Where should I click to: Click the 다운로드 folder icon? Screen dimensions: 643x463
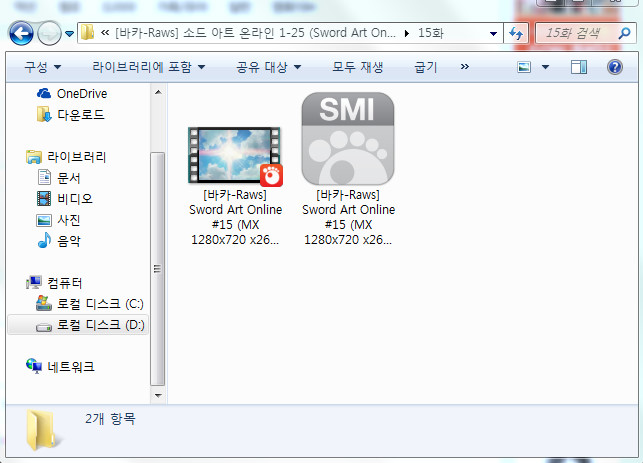(x=44, y=115)
